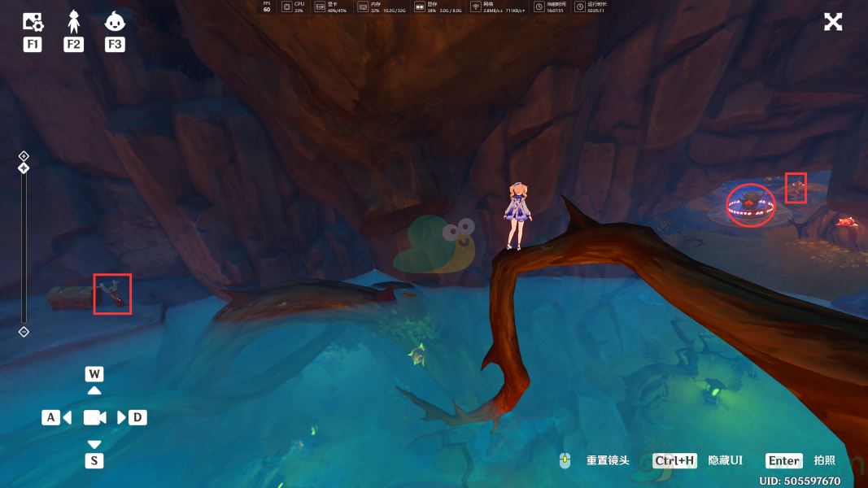
Task: Click the 显存 video memory icon
Action: 419,7
